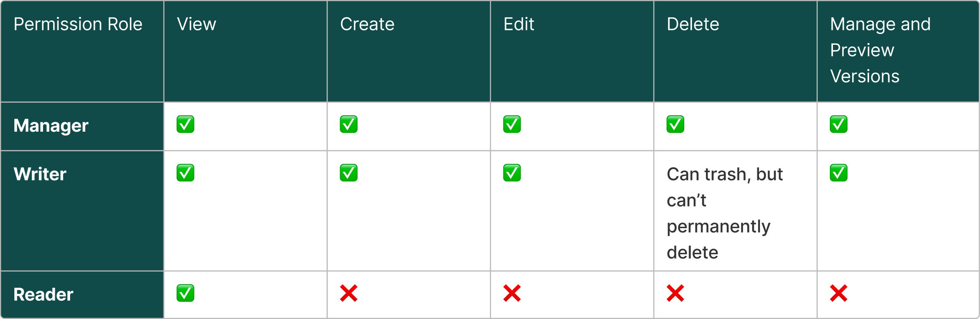Click the Manager row label

[51, 126]
